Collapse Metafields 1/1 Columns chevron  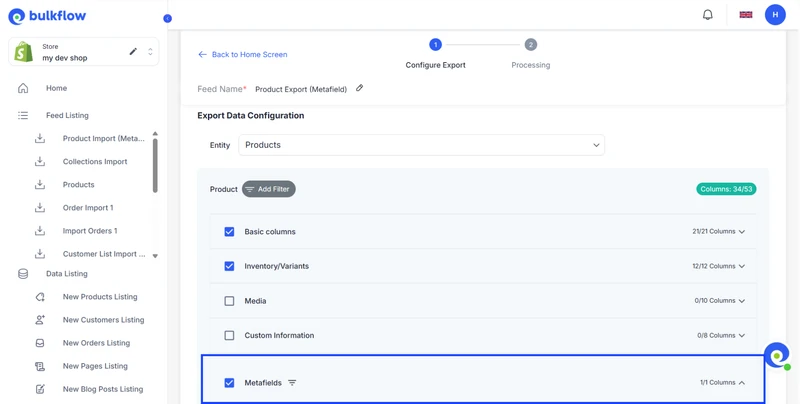742,383
